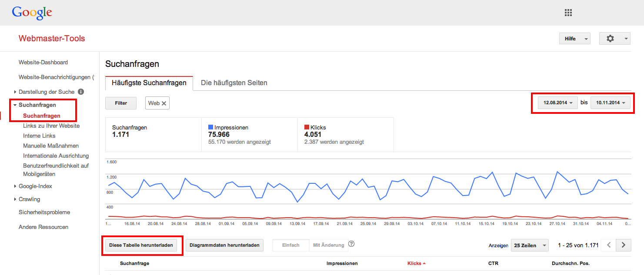Image resolution: width=644 pixels, height=275 pixels.
Task: Select the Einfach view toggle
Action: 291,245
